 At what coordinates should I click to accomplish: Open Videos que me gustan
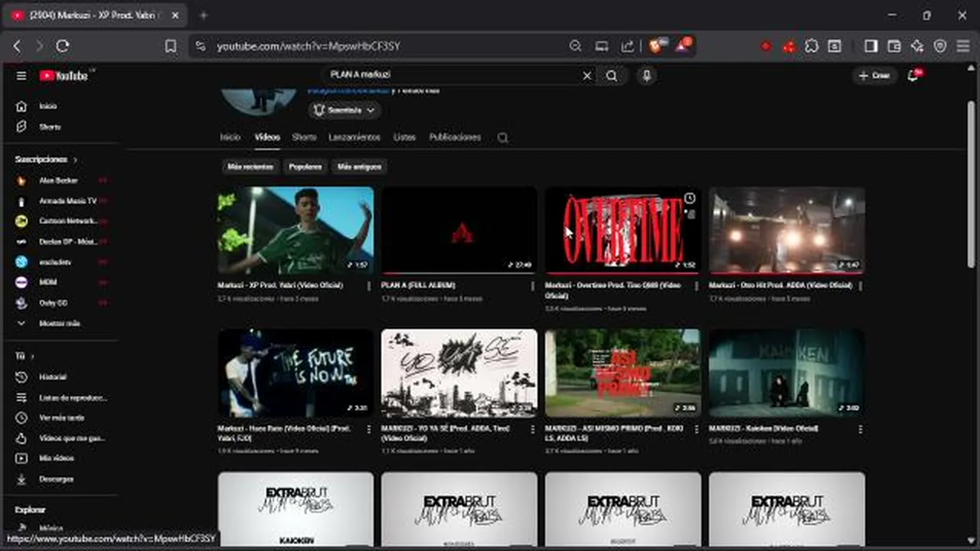[x=61, y=439]
